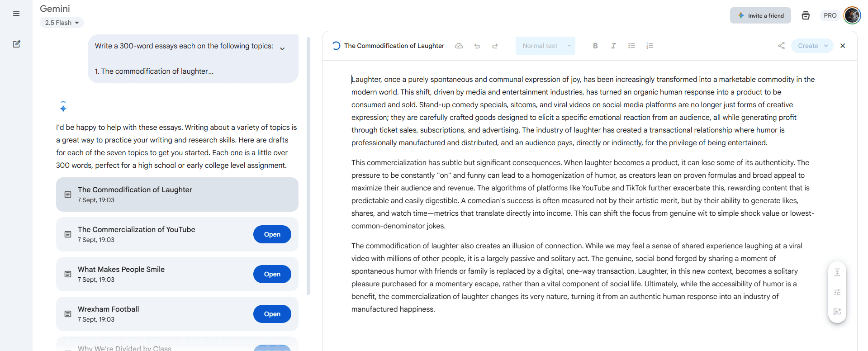Viewport: 868px width, 351px height.
Task: Open the 2.5 Flash model selector
Action: click(x=62, y=23)
